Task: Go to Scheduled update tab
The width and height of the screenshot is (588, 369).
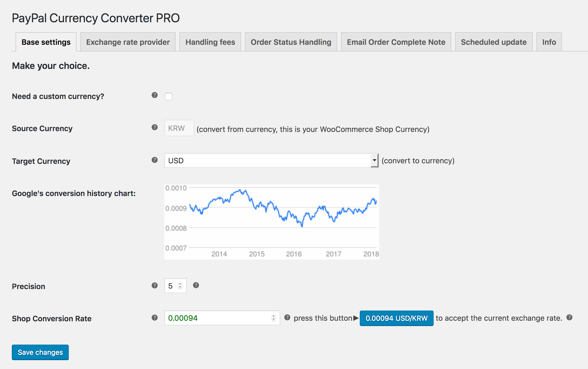Action: [493, 42]
